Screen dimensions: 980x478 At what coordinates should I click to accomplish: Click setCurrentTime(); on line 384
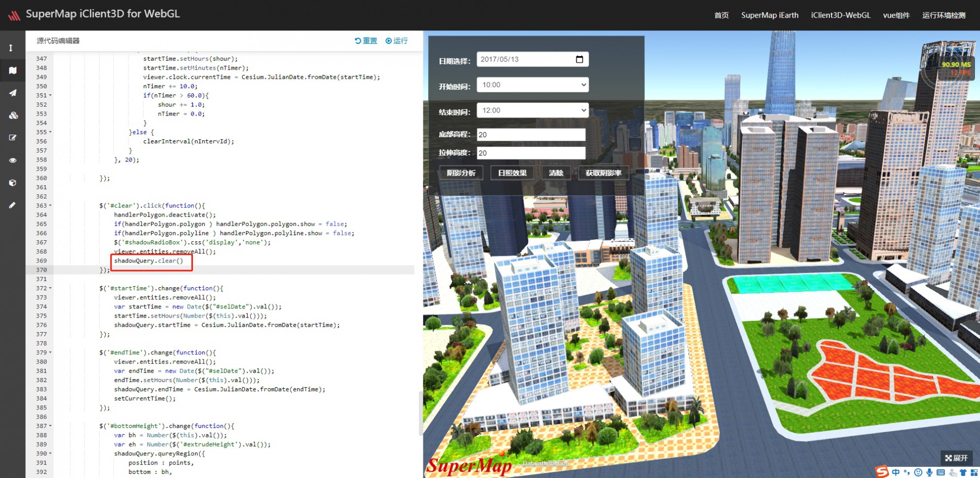(145, 399)
